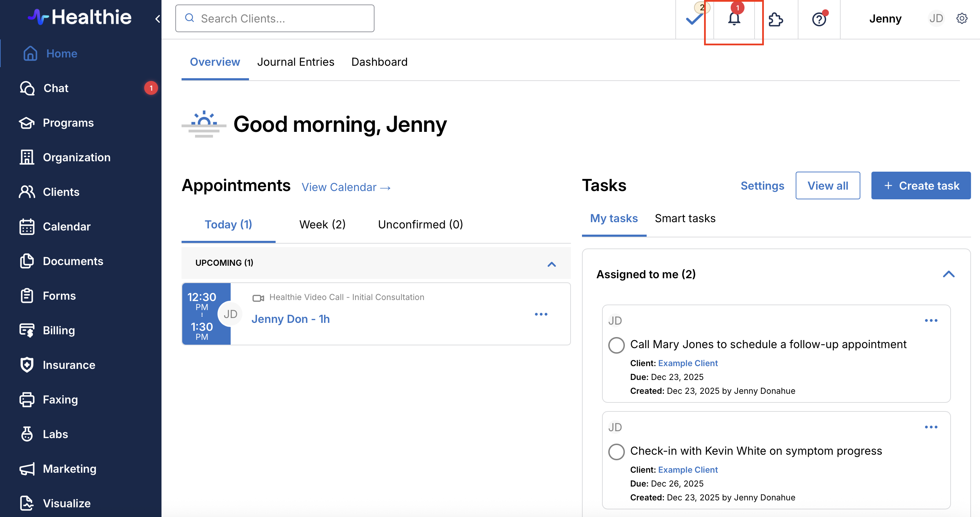Click the Search Clients input field
This screenshot has width=980, height=517.
(x=275, y=18)
